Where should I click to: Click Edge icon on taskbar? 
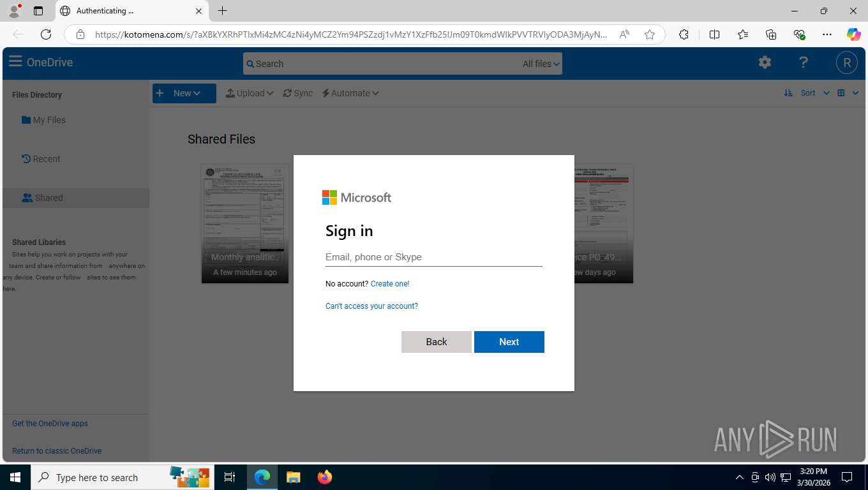262,477
